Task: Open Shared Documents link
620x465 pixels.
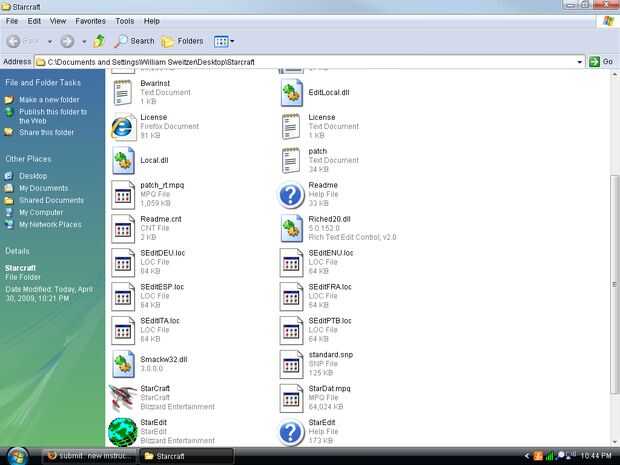Action: click(51, 200)
